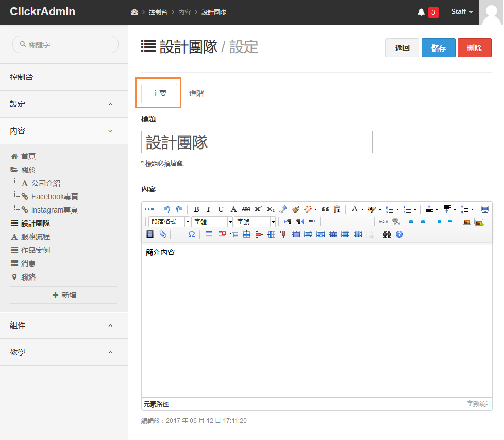Toggle editor fullscreen mode

[x=485, y=209]
